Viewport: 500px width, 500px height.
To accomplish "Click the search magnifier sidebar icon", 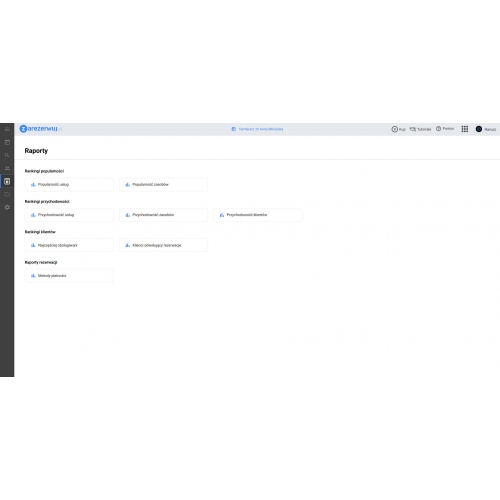I will pos(7,155).
